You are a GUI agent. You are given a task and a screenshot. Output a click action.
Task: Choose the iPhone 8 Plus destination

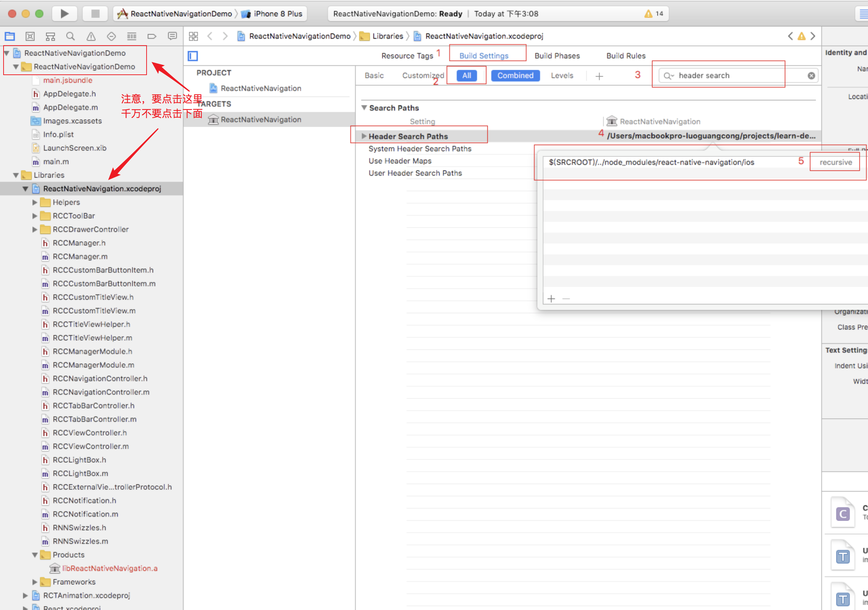click(272, 14)
